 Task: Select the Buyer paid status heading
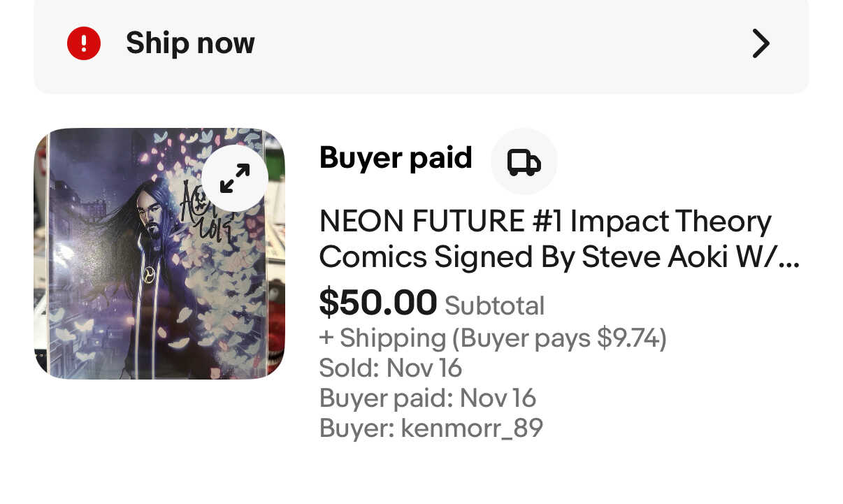(x=396, y=158)
